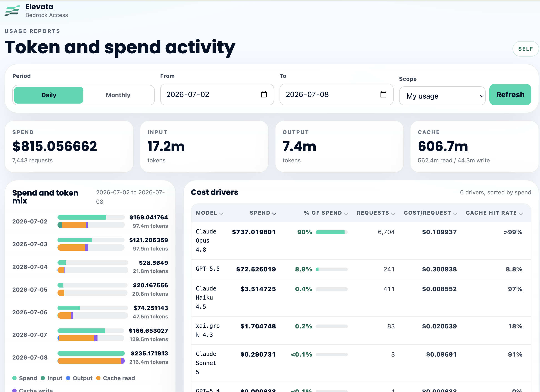This screenshot has width=540, height=392.
Task: Click the 2026-07-07 token mix bar
Action: (91, 338)
